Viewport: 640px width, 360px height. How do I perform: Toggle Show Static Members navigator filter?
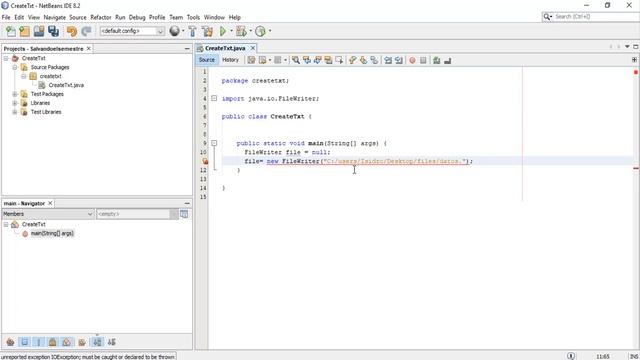38,342
